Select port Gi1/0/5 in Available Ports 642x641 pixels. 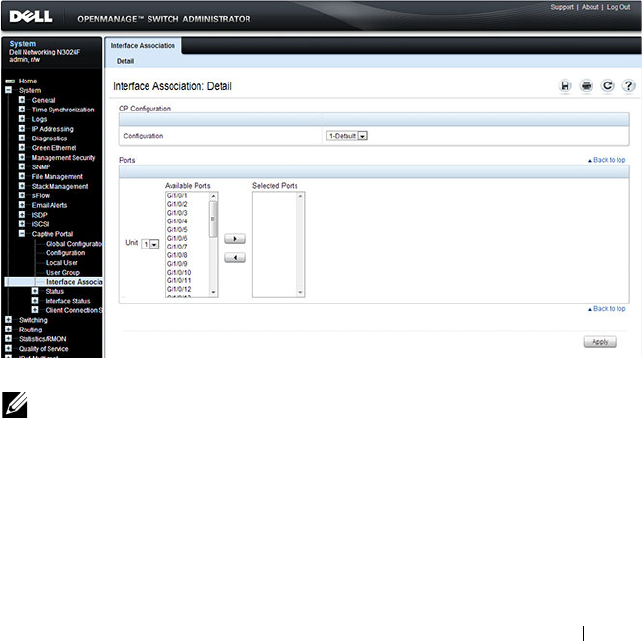[177, 230]
